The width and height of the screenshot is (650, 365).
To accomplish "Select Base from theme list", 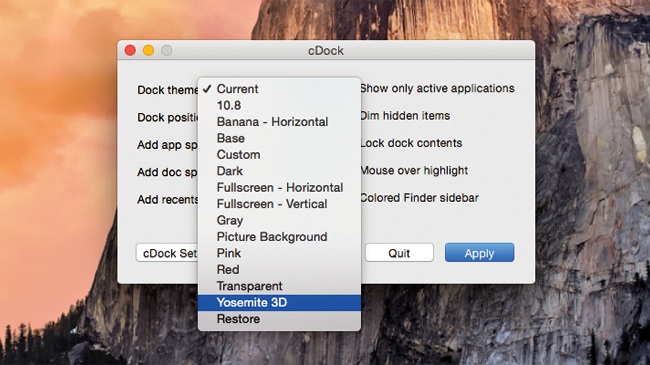I will pyautogui.click(x=279, y=138).
